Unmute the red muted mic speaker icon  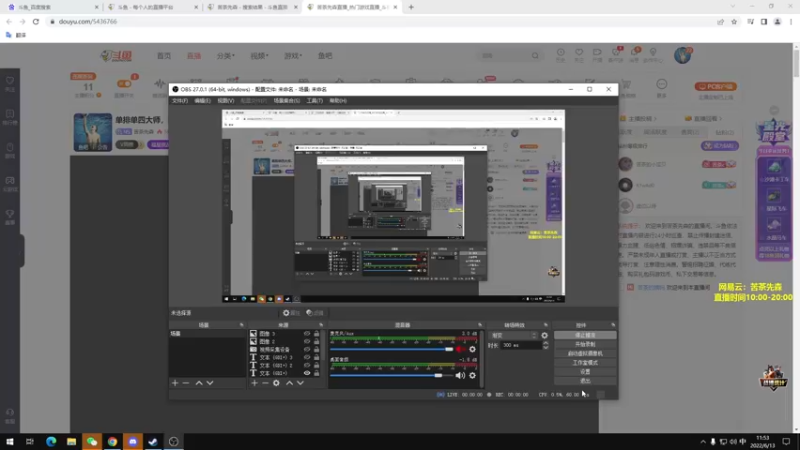pyautogui.click(x=460, y=349)
